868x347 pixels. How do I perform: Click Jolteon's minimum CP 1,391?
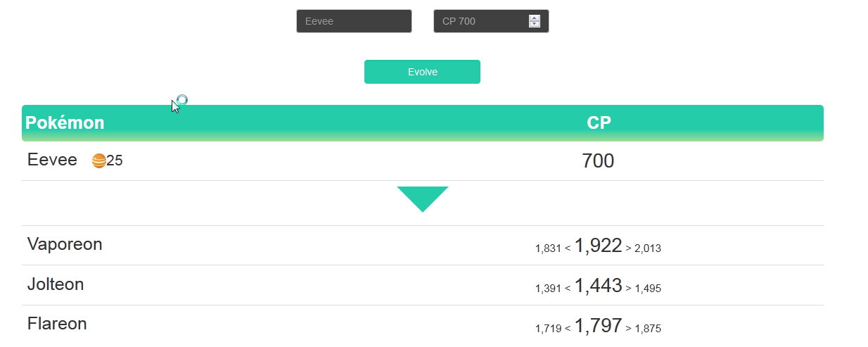coord(548,289)
